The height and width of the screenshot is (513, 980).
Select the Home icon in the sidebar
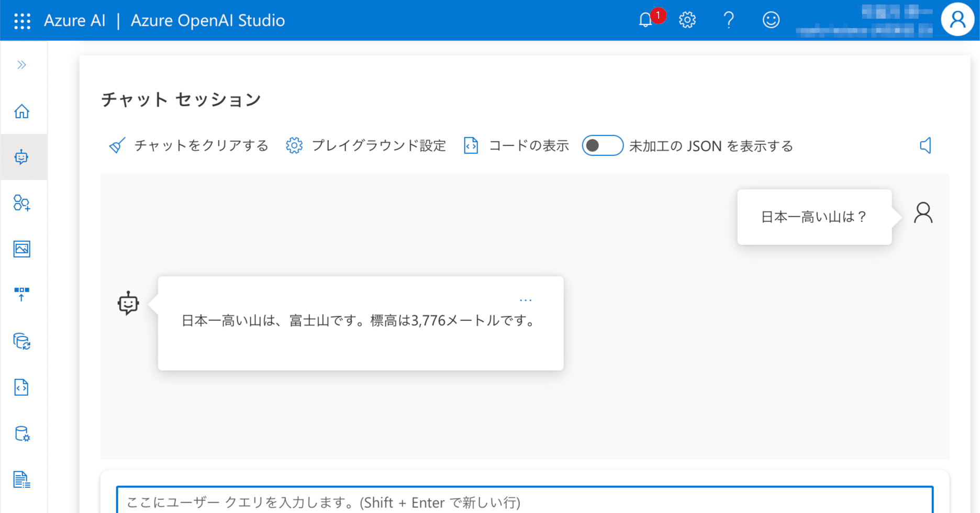point(23,111)
